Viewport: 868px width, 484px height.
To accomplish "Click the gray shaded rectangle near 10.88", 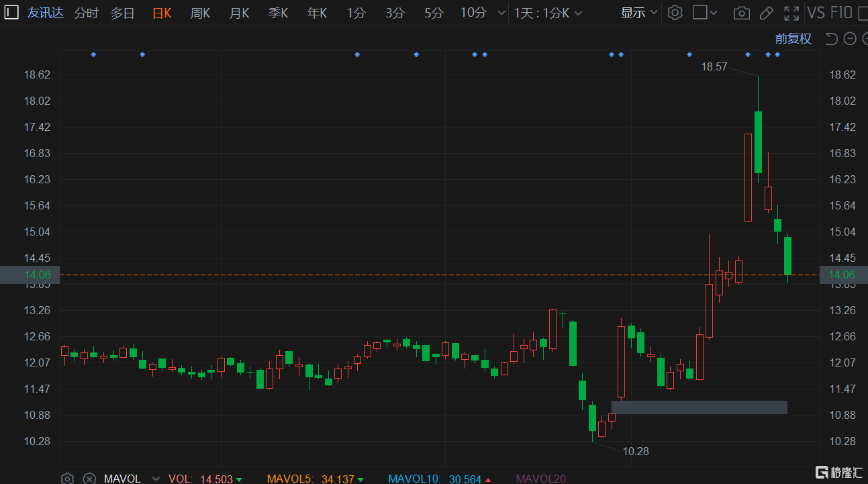I will [x=699, y=407].
